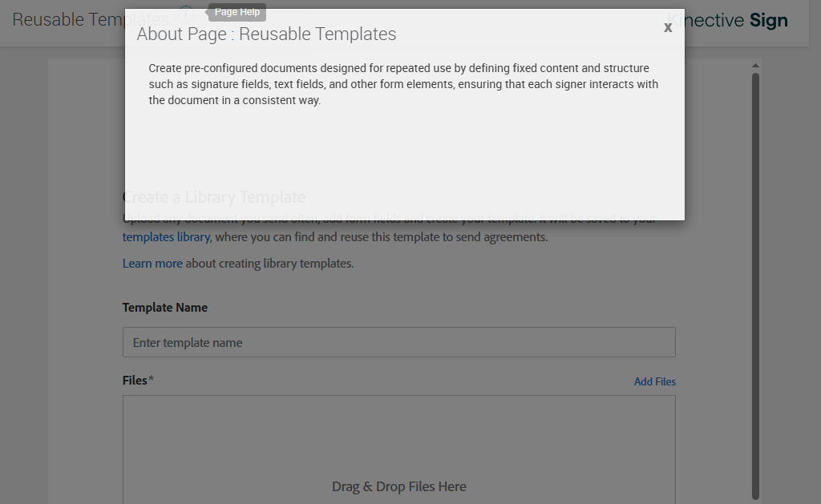Close the About Page dialog
821x504 pixels.
668,28
